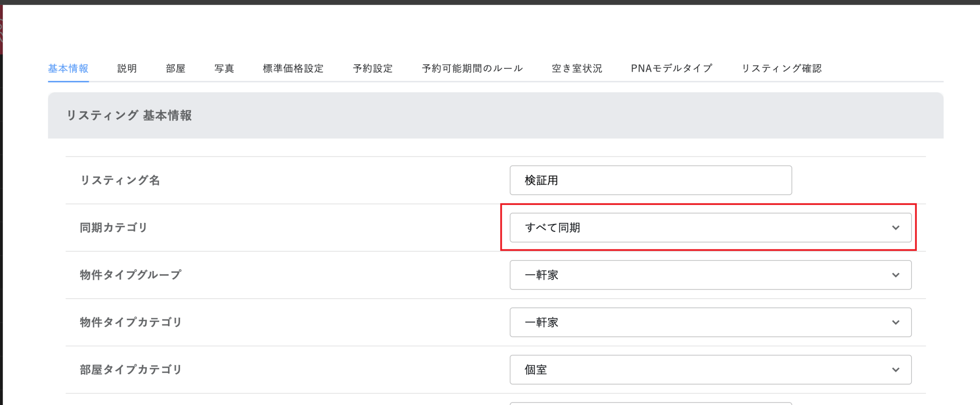This screenshot has height=405, width=980.
Task: Click the chevron arrow in 物件タイプカテゴリ select
Action: pyautogui.click(x=896, y=322)
